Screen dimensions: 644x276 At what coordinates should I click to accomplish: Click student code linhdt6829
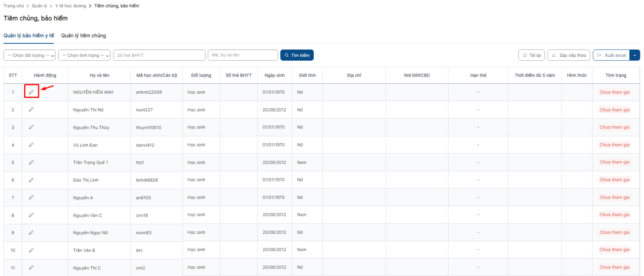(147, 180)
